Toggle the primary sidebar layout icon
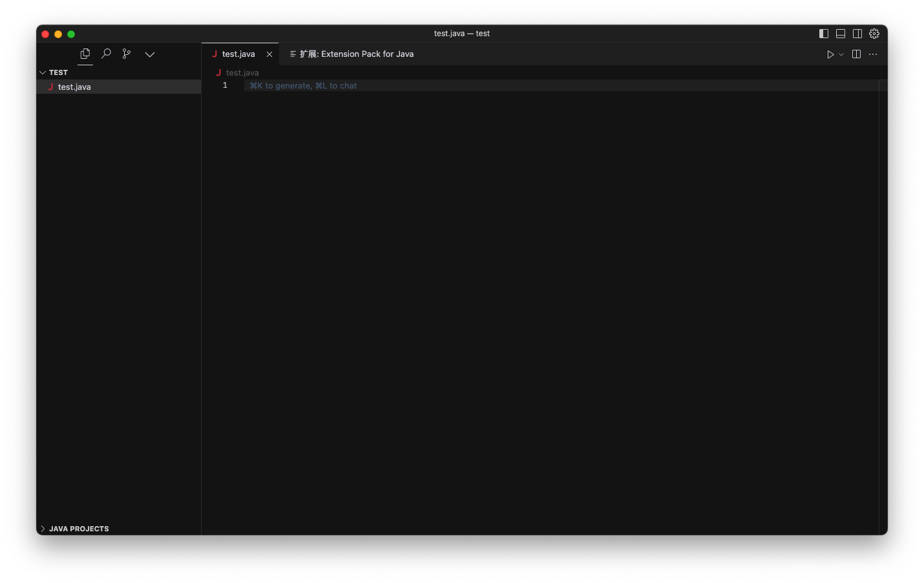Image resolution: width=924 pixels, height=583 pixels. click(x=824, y=34)
